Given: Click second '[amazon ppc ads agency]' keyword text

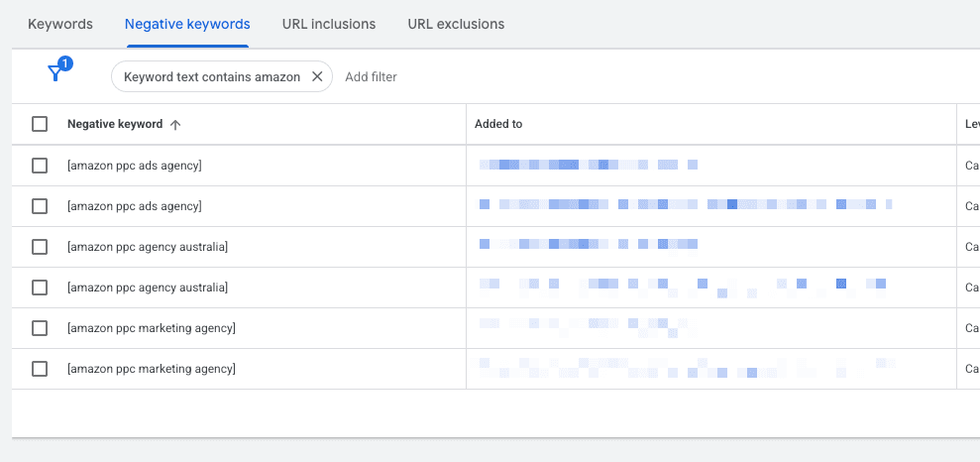Looking at the screenshot, I should pyautogui.click(x=135, y=206).
